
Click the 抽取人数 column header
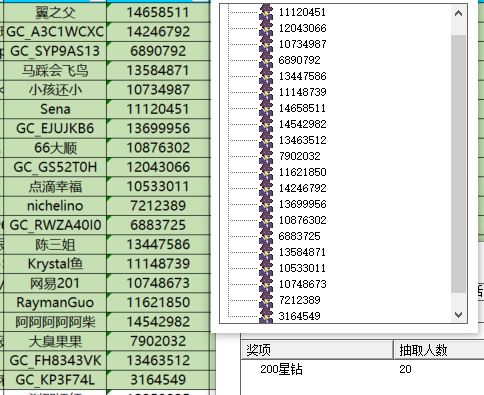pyautogui.click(x=439, y=350)
